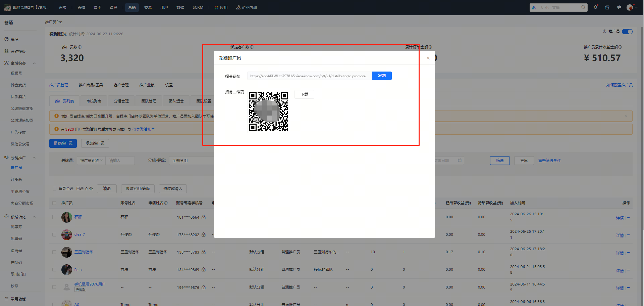Click the info icon beside 申请姓名 header
The height and width of the screenshot is (306, 644).
point(166,203)
